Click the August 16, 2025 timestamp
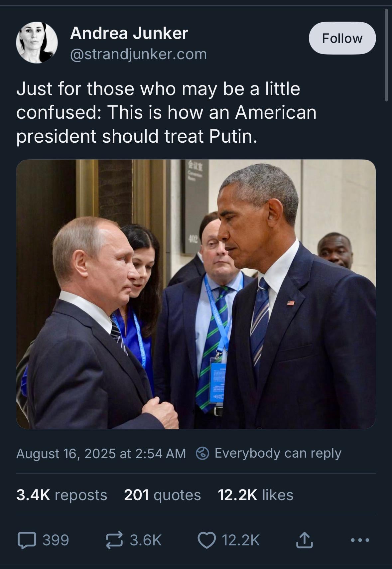This screenshot has width=392, height=569. click(x=101, y=454)
